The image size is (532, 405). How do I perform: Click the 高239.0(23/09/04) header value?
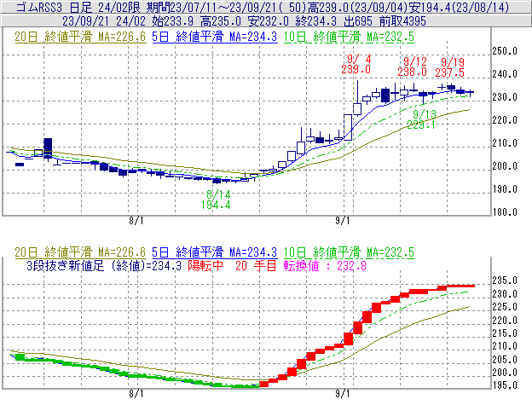pos(358,7)
